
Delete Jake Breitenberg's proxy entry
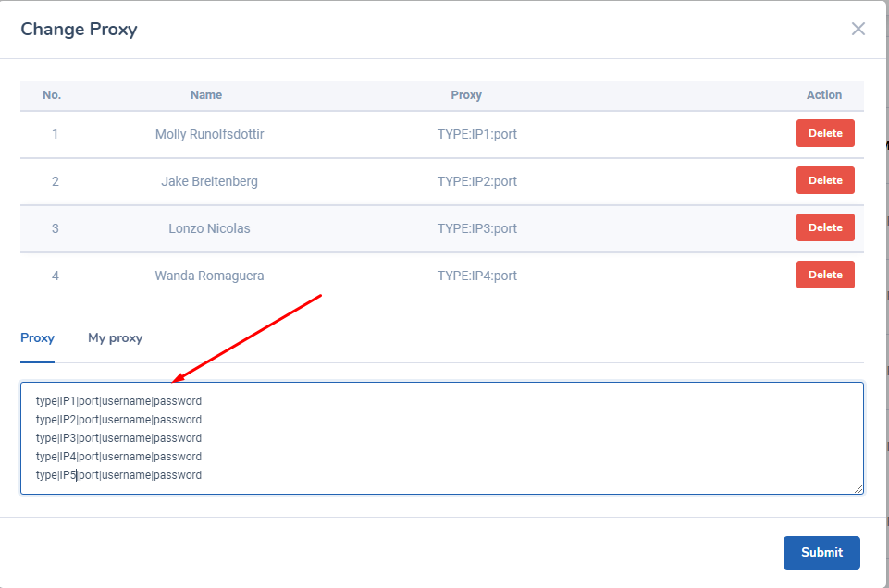(x=824, y=180)
